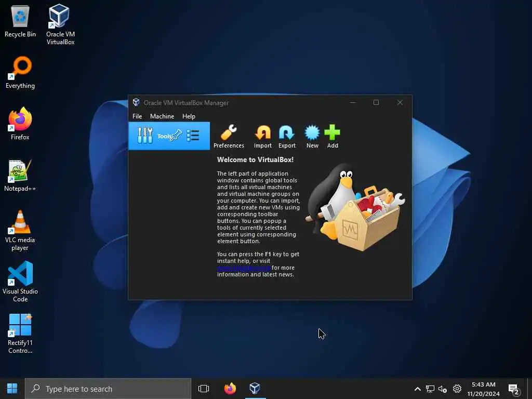Click the network tray icon
This screenshot has width=532, height=399.
click(430, 389)
